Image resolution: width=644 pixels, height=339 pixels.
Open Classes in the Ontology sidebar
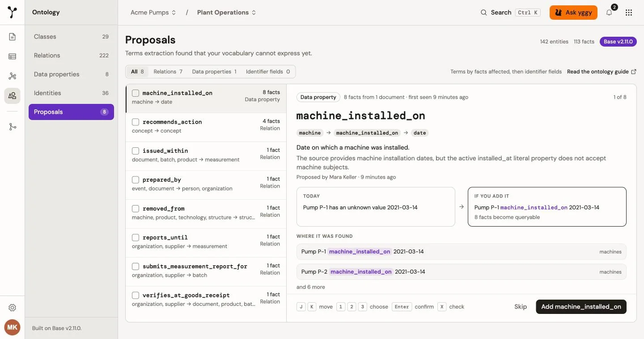point(71,37)
